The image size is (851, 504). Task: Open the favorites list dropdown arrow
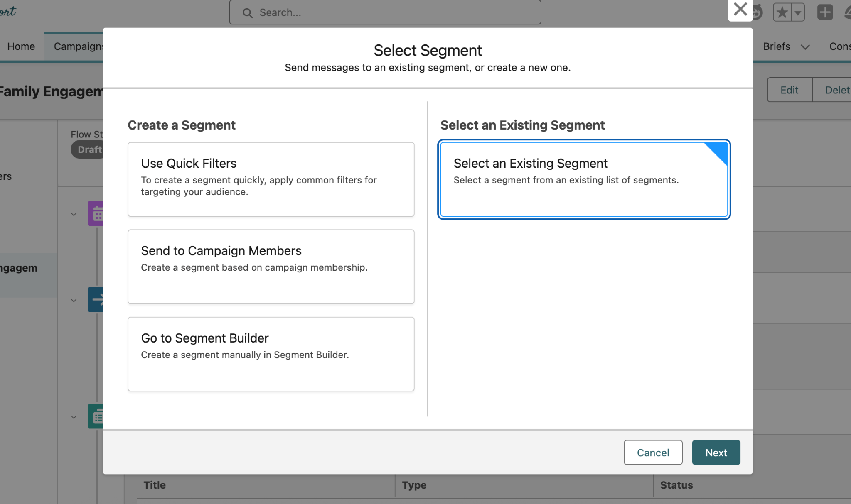click(x=798, y=12)
